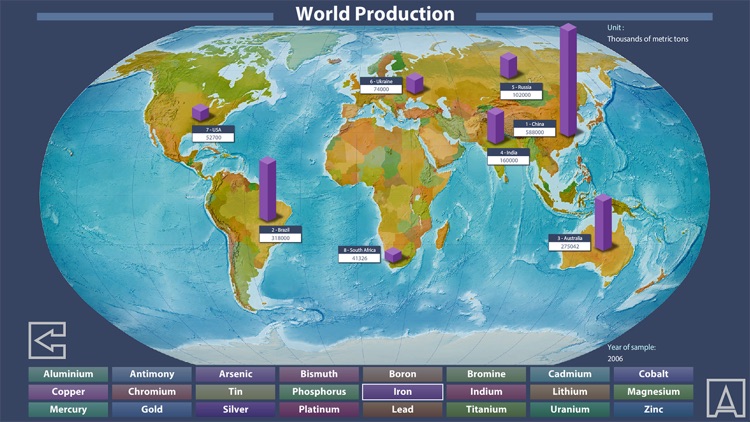Show Lithium production data

pos(570,392)
